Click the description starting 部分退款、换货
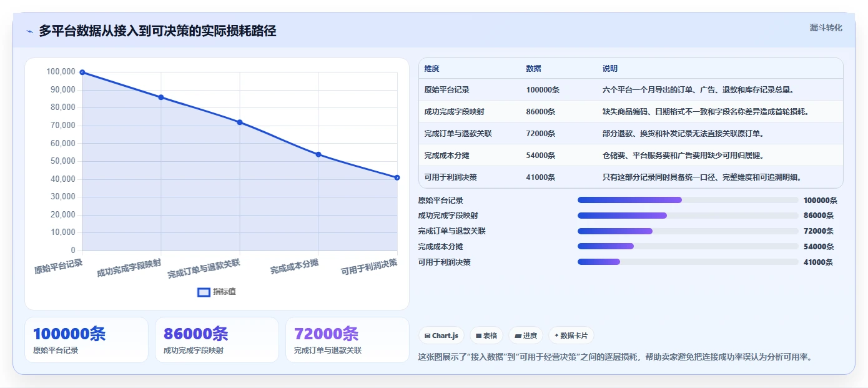The height and width of the screenshot is (388, 868). click(683, 134)
